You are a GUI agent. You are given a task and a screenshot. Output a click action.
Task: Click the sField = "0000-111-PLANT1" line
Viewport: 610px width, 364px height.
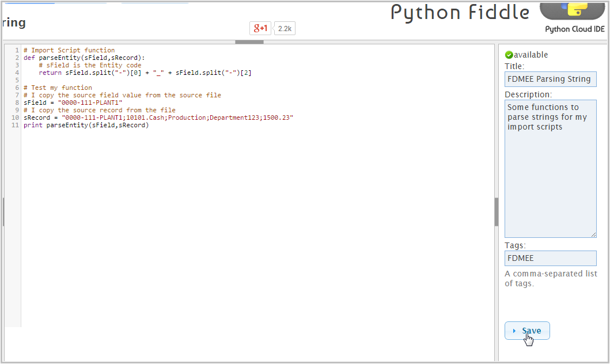tap(73, 103)
